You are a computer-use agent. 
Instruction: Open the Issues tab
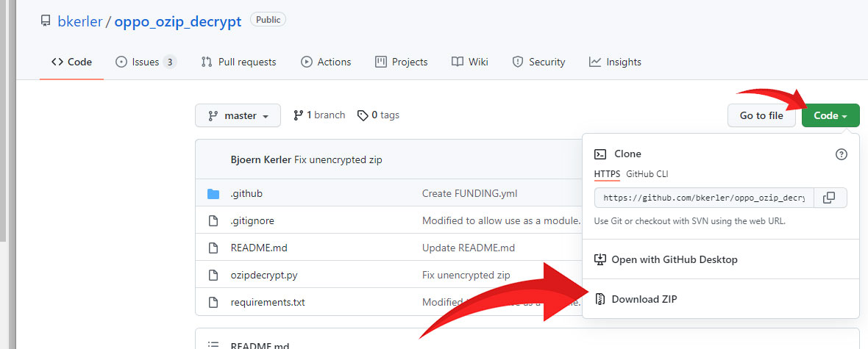point(146,62)
